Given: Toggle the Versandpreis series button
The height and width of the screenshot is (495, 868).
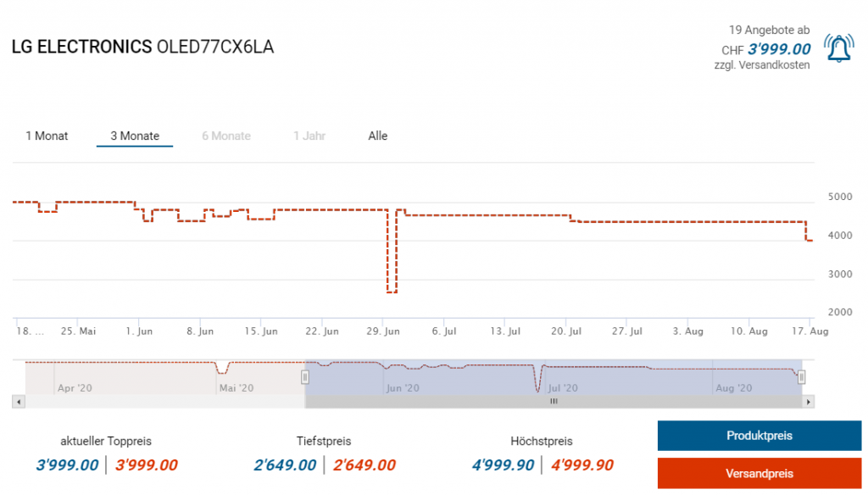Looking at the screenshot, I should (759, 473).
